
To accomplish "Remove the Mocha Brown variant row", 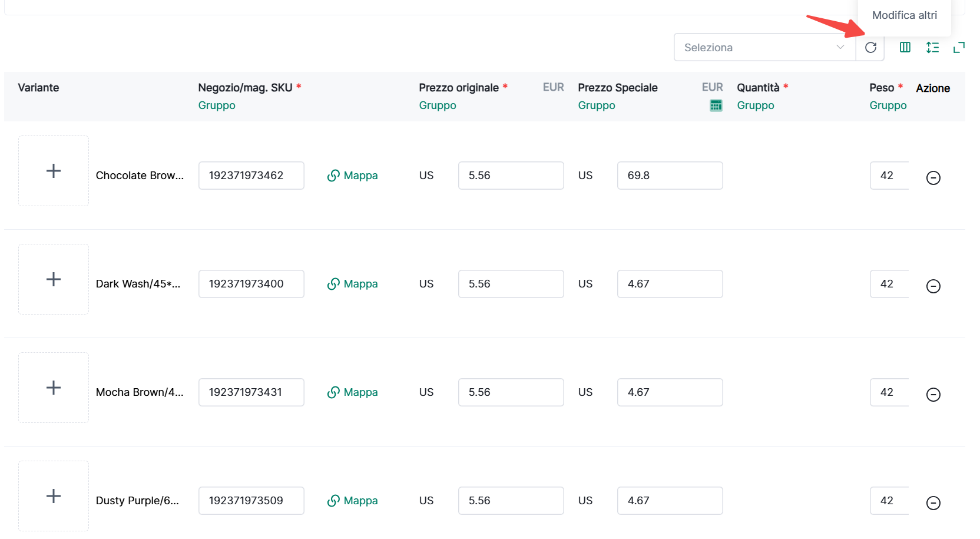I will [933, 395].
